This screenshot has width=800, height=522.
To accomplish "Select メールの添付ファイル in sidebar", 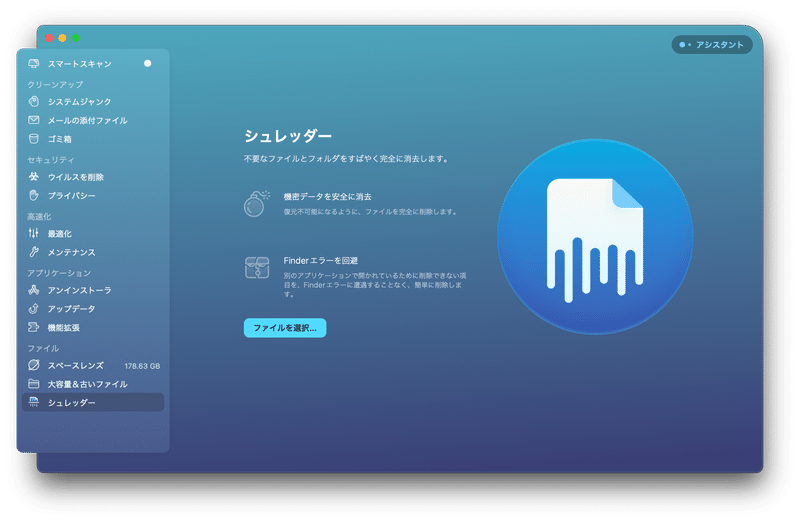I will tap(93, 120).
